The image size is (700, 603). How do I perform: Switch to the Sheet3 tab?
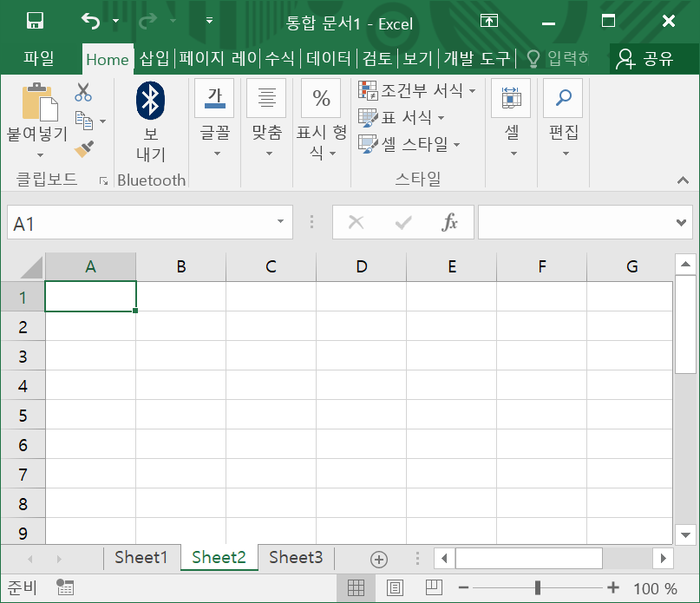click(x=296, y=557)
